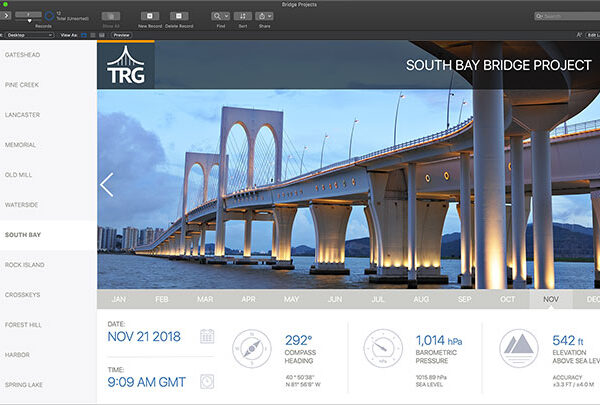
Task: Click the Delete Record toolbar icon
Action: tap(180, 16)
